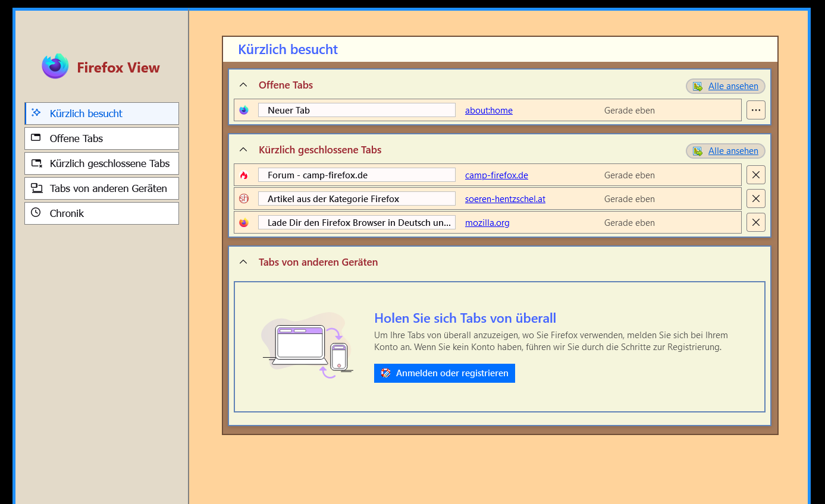This screenshot has width=825, height=504.
Task: Open the three-dot menu for Neuer Tab
Action: [x=755, y=110]
